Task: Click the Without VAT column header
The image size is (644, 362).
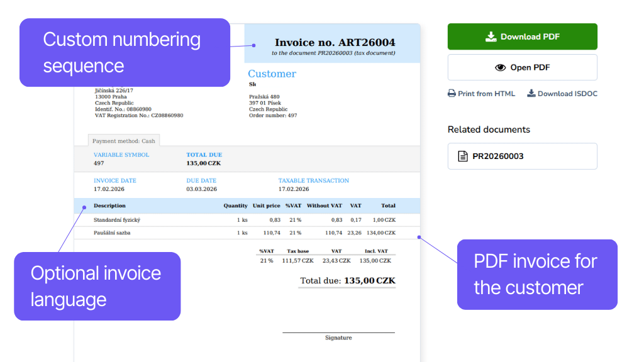Action: point(325,206)
